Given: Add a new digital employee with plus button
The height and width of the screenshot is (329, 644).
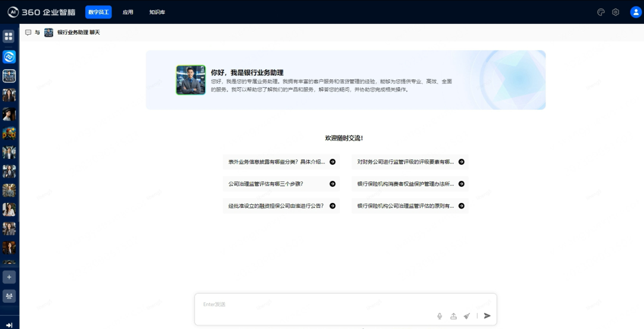Looking at the screenshot, I should (9, 277).
